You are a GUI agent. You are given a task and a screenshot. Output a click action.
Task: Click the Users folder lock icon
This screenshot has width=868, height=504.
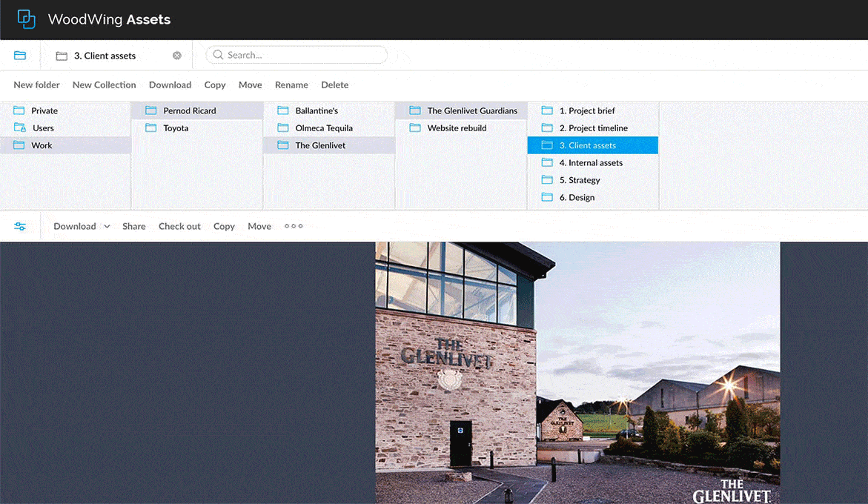[x=20, y=128]
